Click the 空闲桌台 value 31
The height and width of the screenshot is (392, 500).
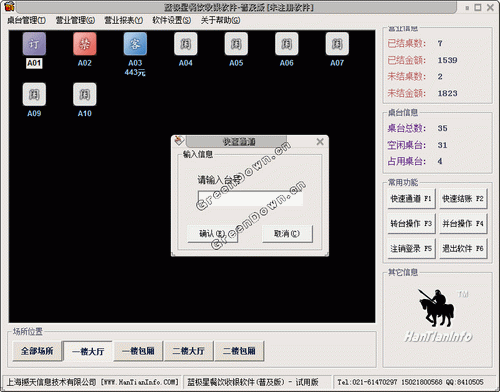[x=442, y=145]
